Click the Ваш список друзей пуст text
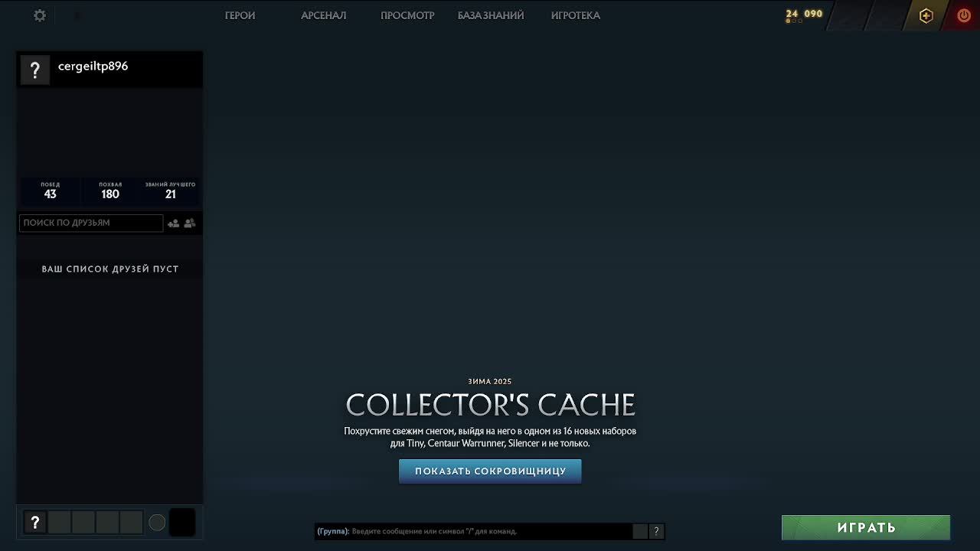 pos(110,269)
